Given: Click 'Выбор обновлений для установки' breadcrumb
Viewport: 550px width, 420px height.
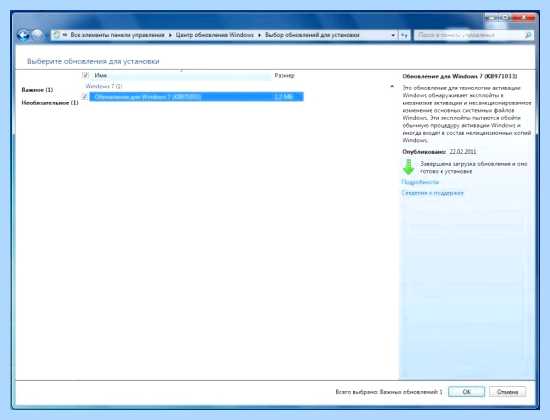Looking at the screenshot, I should pyautogui.click(x=312, y=35).
